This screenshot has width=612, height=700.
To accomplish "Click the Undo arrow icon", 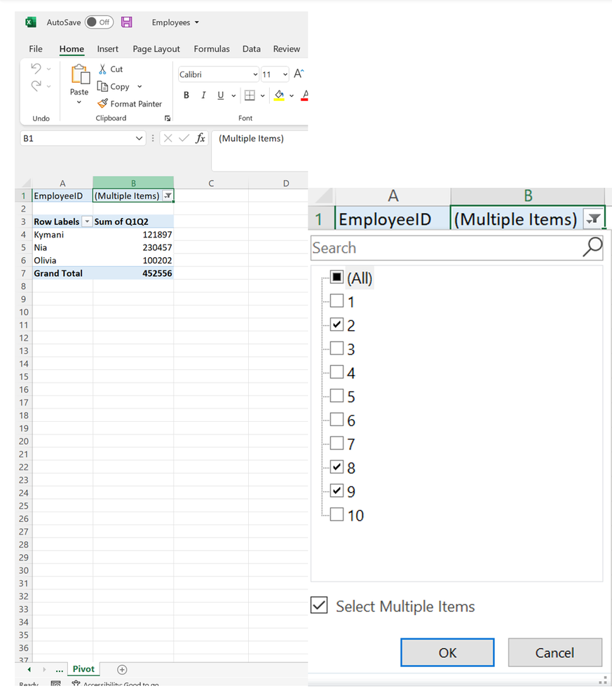I will 36,69.
